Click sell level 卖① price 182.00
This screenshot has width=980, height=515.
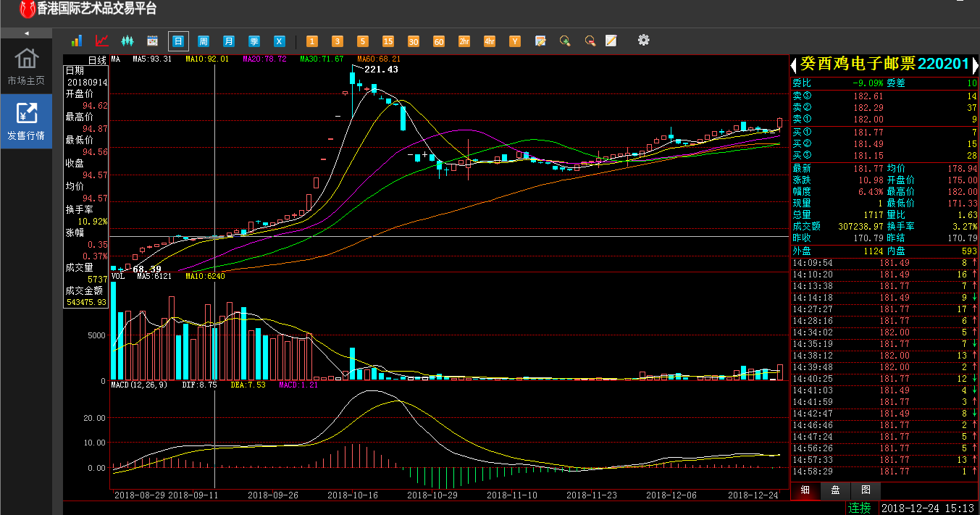tap(868, 120)
